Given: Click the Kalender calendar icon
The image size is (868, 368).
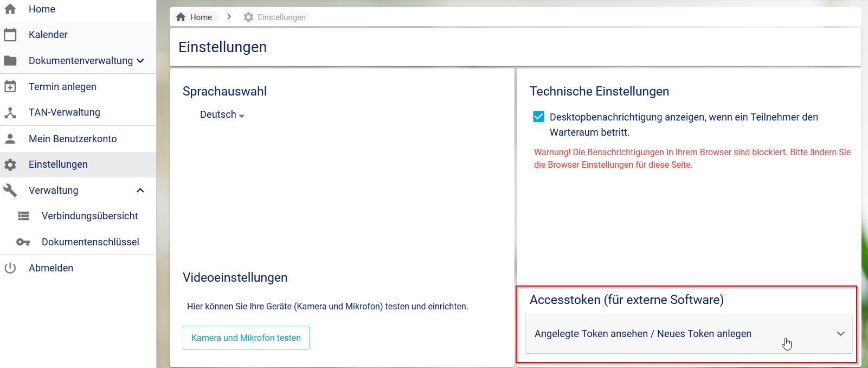Looking at the screenshot, I should pos(10,35).
